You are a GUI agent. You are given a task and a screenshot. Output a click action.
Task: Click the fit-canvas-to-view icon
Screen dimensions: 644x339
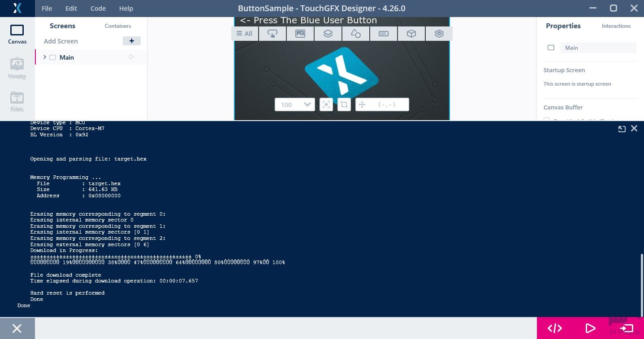click(x=326, y=104)
